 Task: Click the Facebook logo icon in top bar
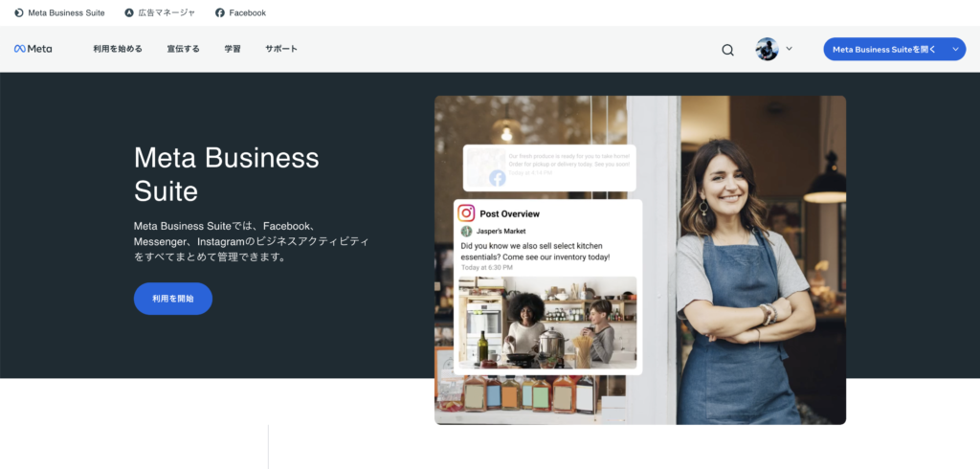[220, 13]
